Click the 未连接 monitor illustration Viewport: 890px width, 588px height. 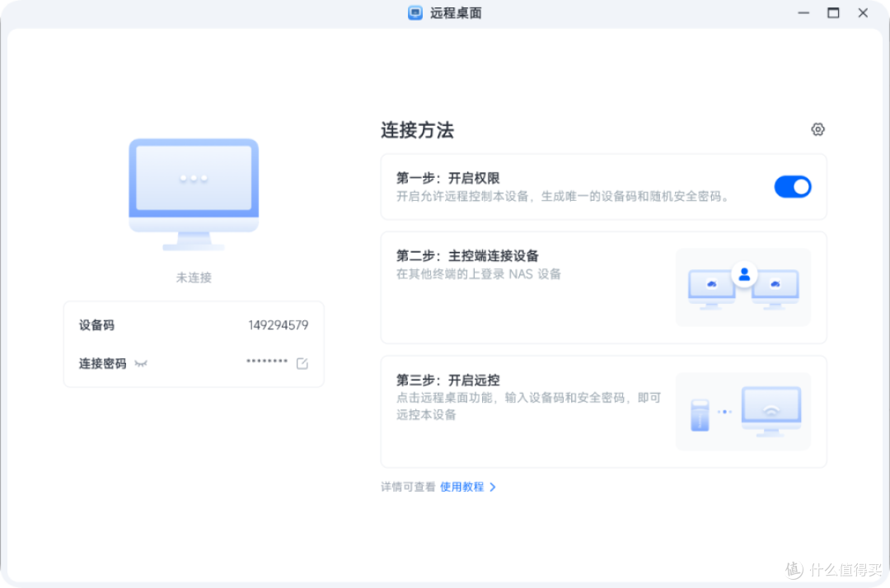[194, 194]
